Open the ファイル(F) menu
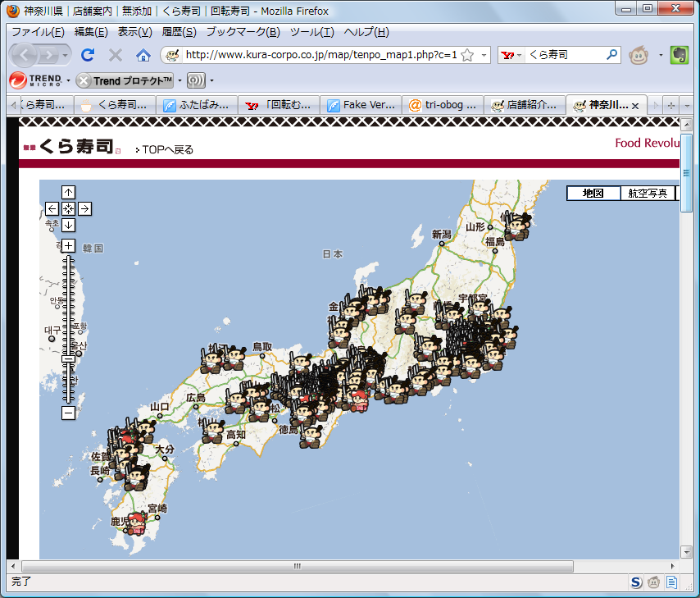This screenshot has width=700, height=598. pyautogui.click(x=38, y=32)
